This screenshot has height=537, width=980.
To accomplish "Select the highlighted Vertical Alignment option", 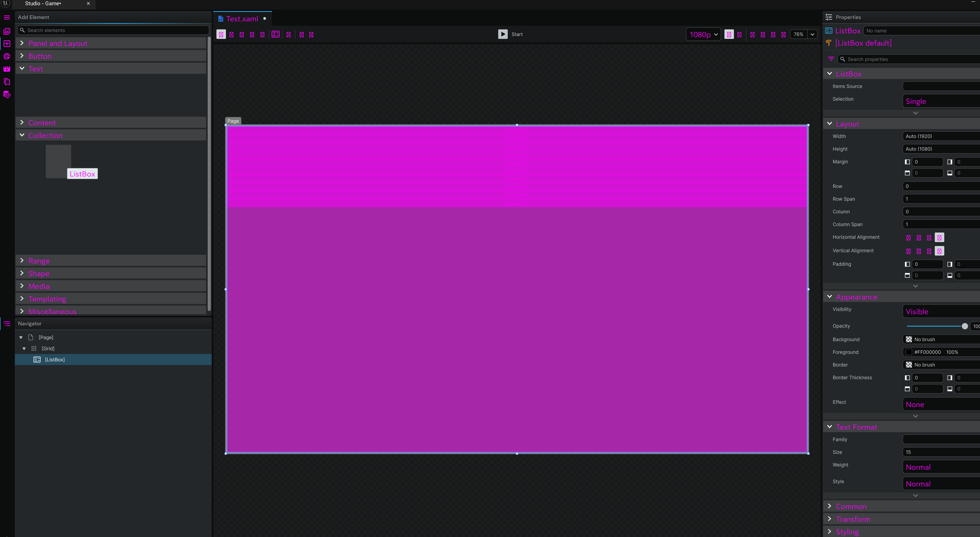I will coord(939,251).
